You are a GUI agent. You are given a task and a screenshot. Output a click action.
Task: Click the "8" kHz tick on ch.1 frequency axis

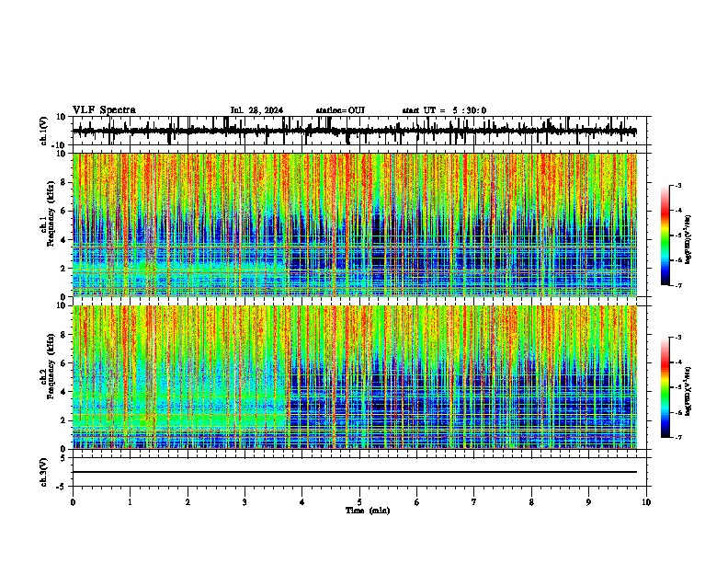(x=63, y=182)
